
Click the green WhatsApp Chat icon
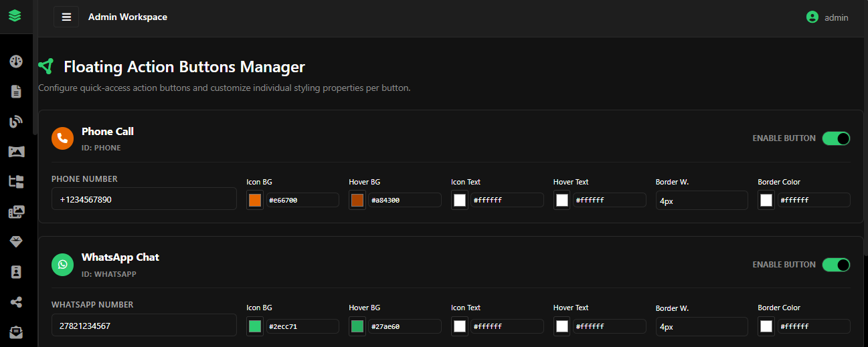62,264
